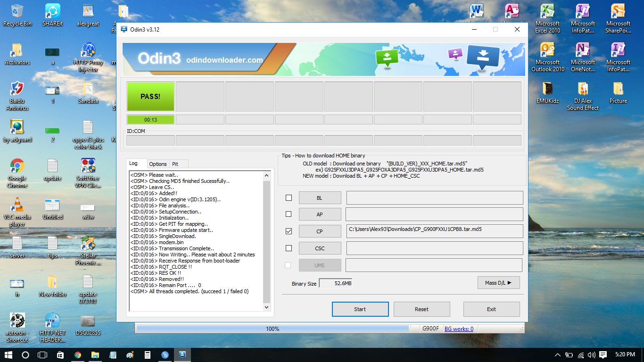Tick the CSC file checkbox
Viewport: 644px width, 362px height.
(x=289, y=248)
